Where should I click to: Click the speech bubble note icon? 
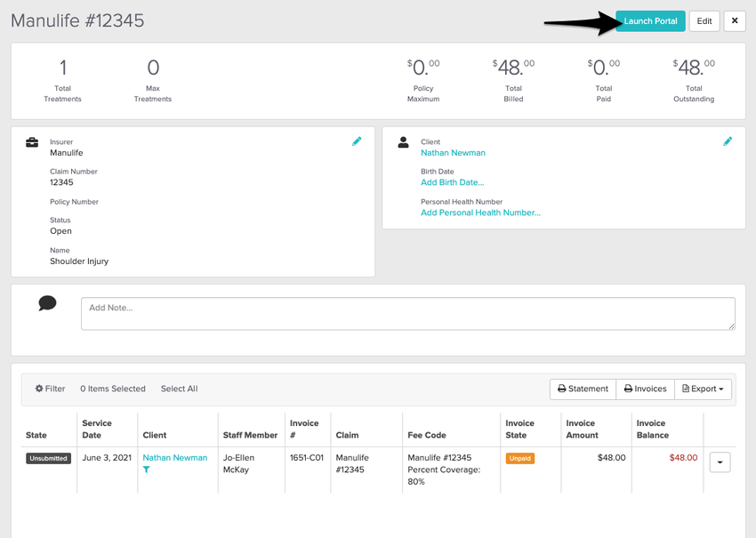[x=47, y=304]
